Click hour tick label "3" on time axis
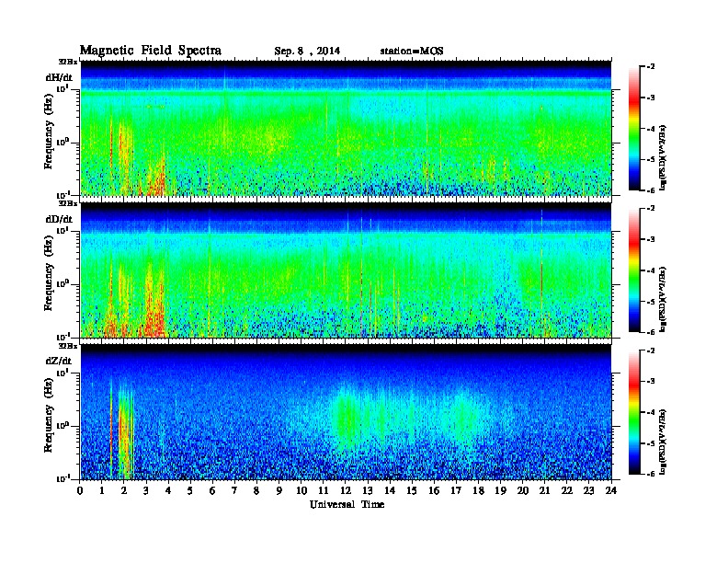This screenshot has width=728, height=563. pos(146,490)
